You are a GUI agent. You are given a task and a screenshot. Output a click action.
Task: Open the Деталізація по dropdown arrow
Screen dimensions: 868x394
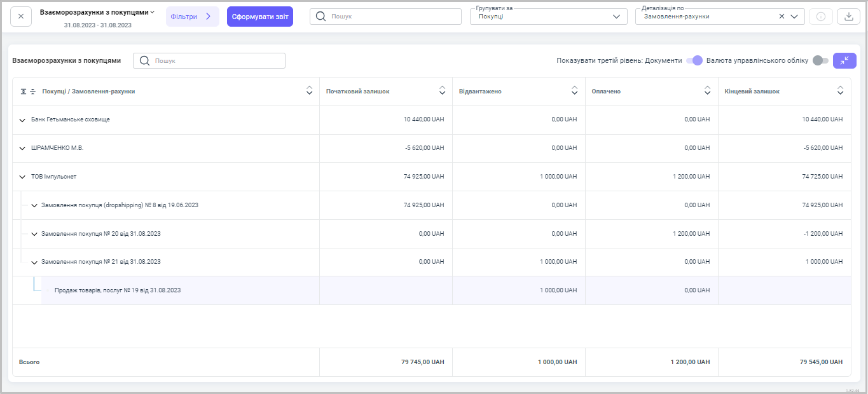point(794,17)
